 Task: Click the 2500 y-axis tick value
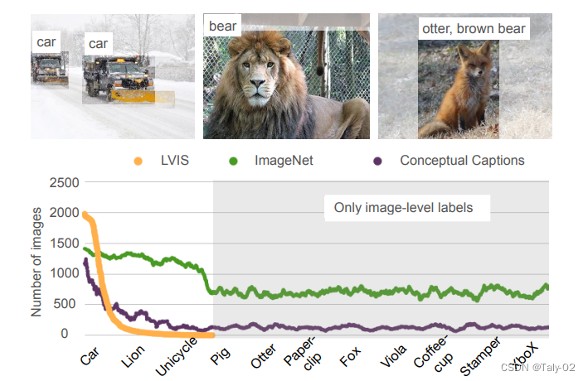point(64,182)
